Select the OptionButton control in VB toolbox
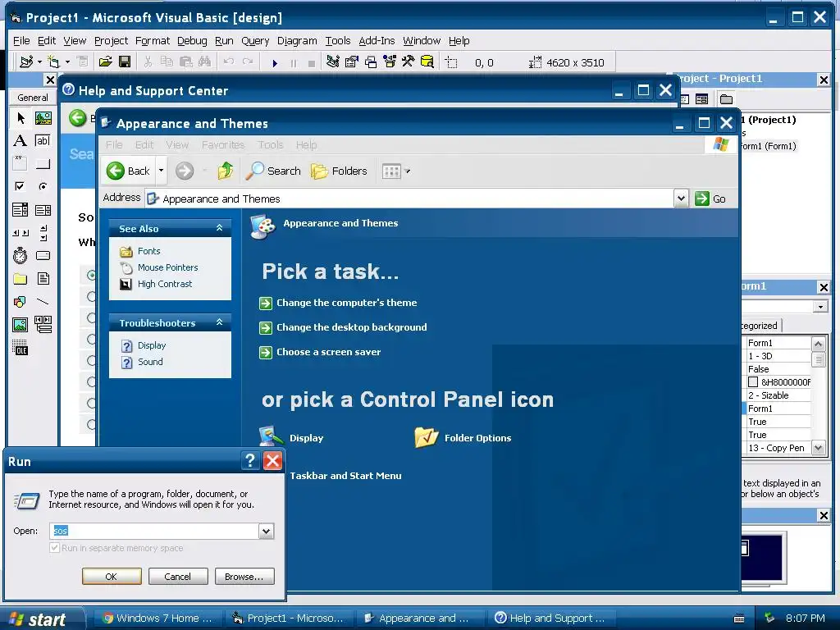Image resolution: width=840 pixels, height=630 pixels. [43, 186]
